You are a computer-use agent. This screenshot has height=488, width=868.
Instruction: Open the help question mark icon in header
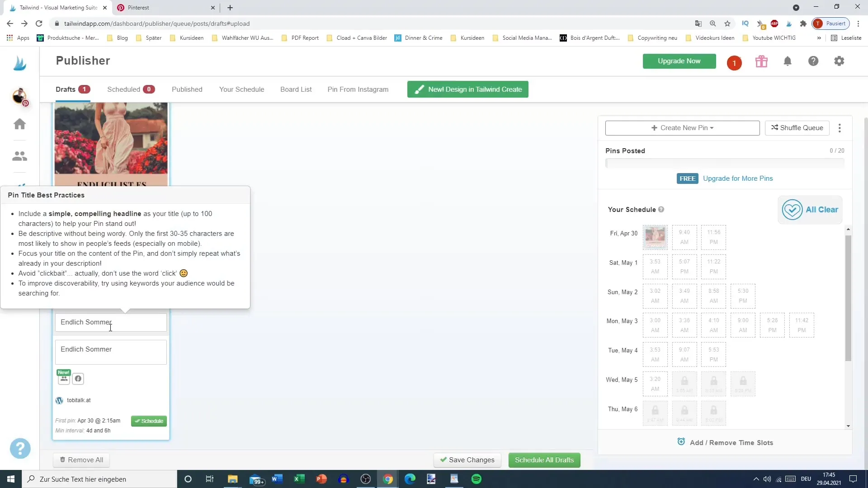coord(813,61)
